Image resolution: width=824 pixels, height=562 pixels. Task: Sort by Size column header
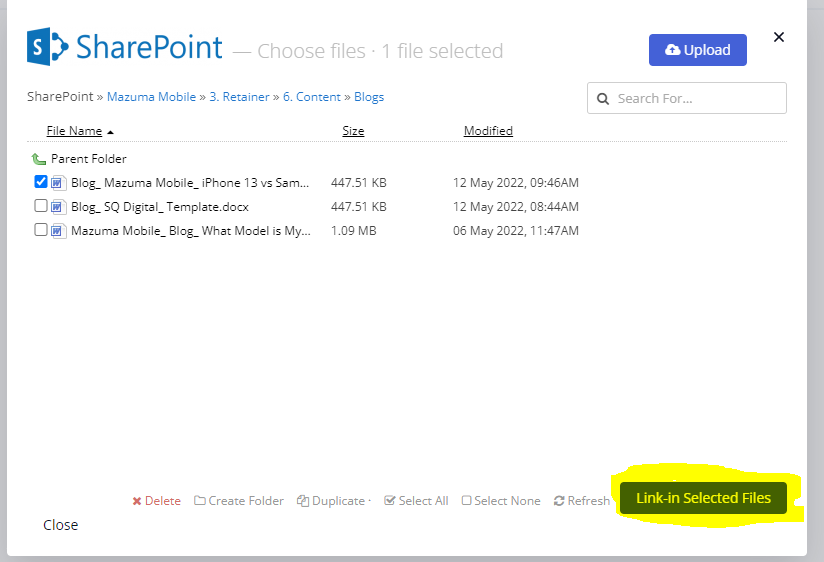tap(353, 130)
